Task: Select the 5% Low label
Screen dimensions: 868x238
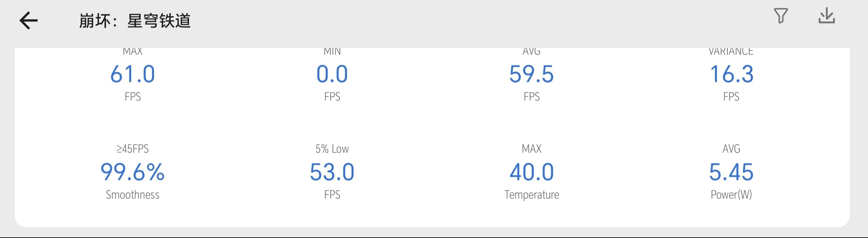Action: pyautogui.click(x=332, y=149)
